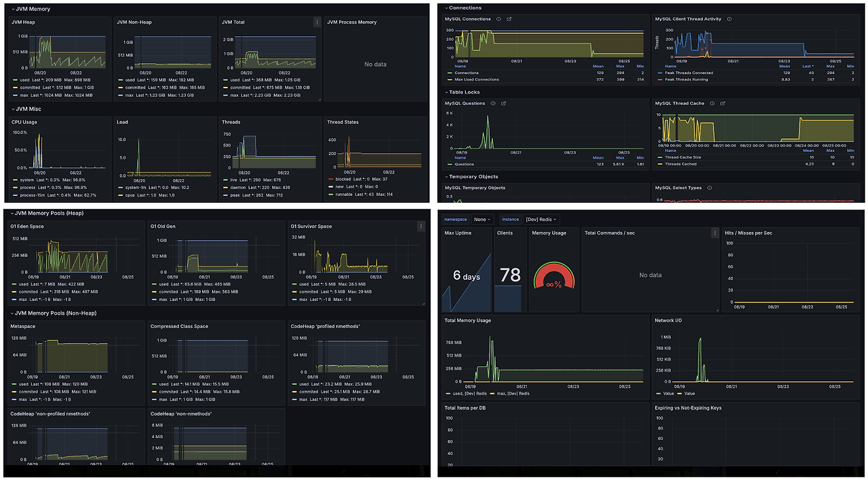This screenshot has width=868, height=480.
Task: Sort MySQL Thread Cache legend by Mean
Action: coord(808,151)
